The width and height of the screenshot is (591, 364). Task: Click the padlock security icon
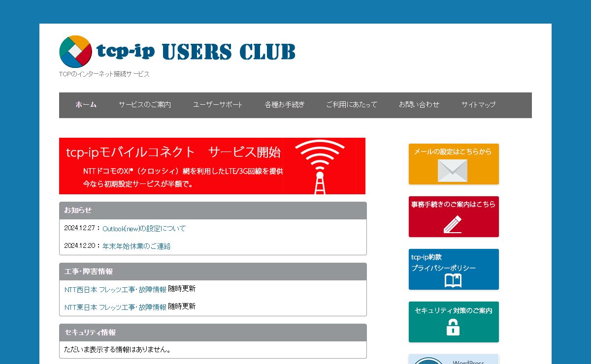pyautogui.click(x=453, y=327)
